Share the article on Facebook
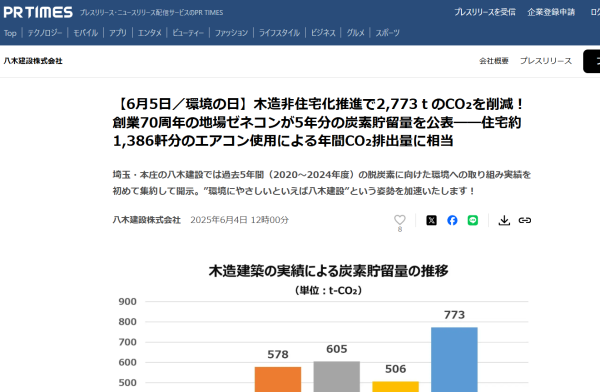This screenshot has height=392, width=600. [x=452, y=220]
